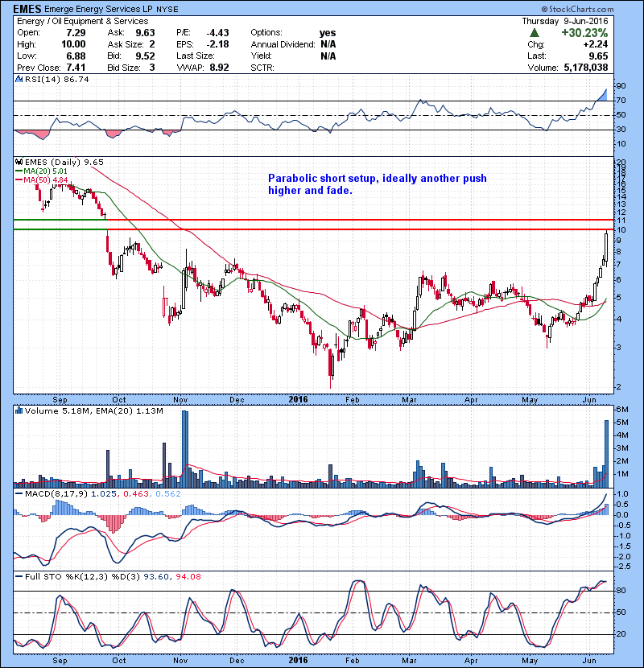Screen dimensions: 644x668
Task: Click the High value 10.00
Action: (x=73, y=44)
